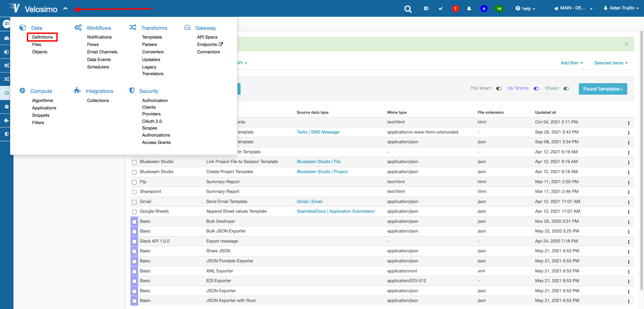Open Workflows gears icon in sidebar
This screenshot has width=644, height=309.
(x=6, y=65)
